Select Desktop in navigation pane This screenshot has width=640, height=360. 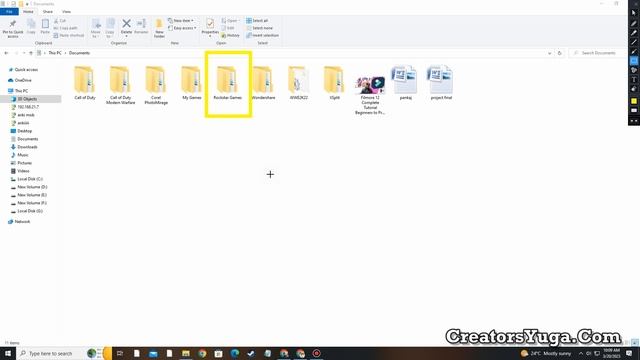[21, 131]
